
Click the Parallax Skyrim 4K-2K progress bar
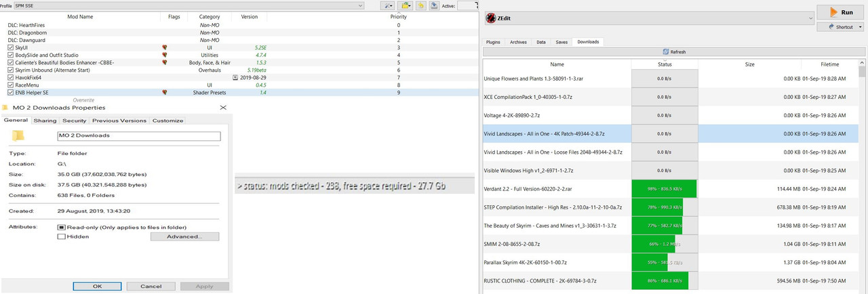(665, 262)
